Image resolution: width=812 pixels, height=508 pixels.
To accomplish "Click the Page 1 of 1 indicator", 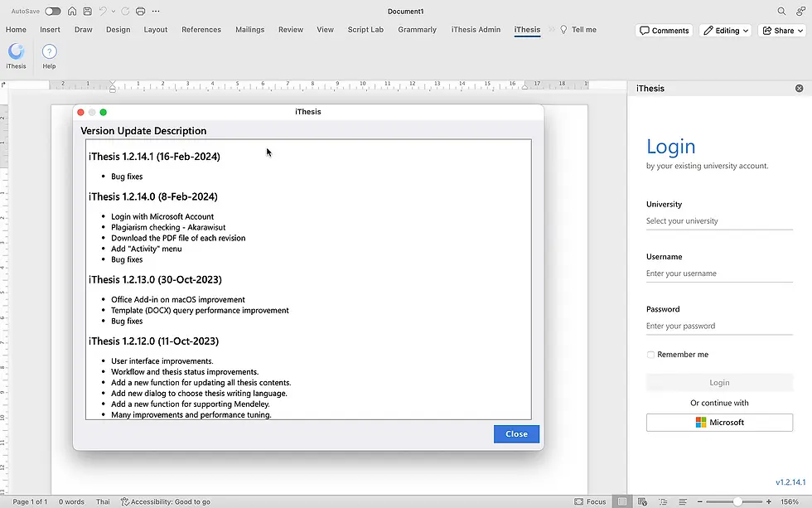I will [x=30, y=502].
